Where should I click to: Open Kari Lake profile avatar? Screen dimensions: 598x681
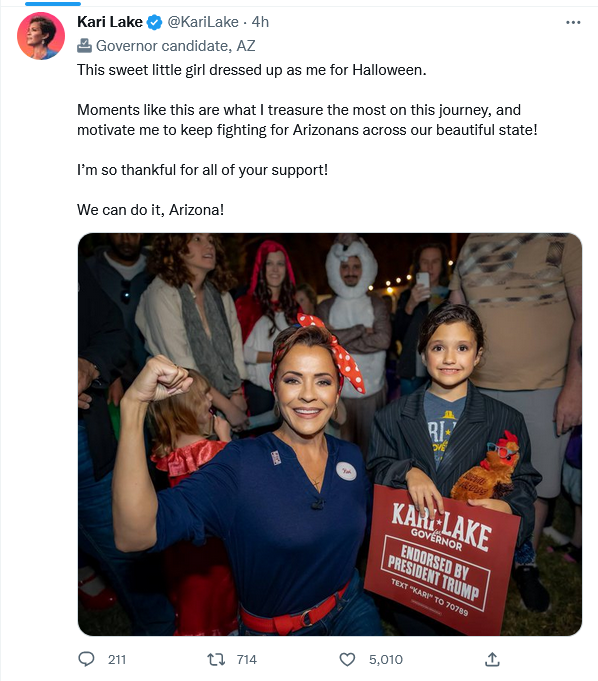pos(41,36)
